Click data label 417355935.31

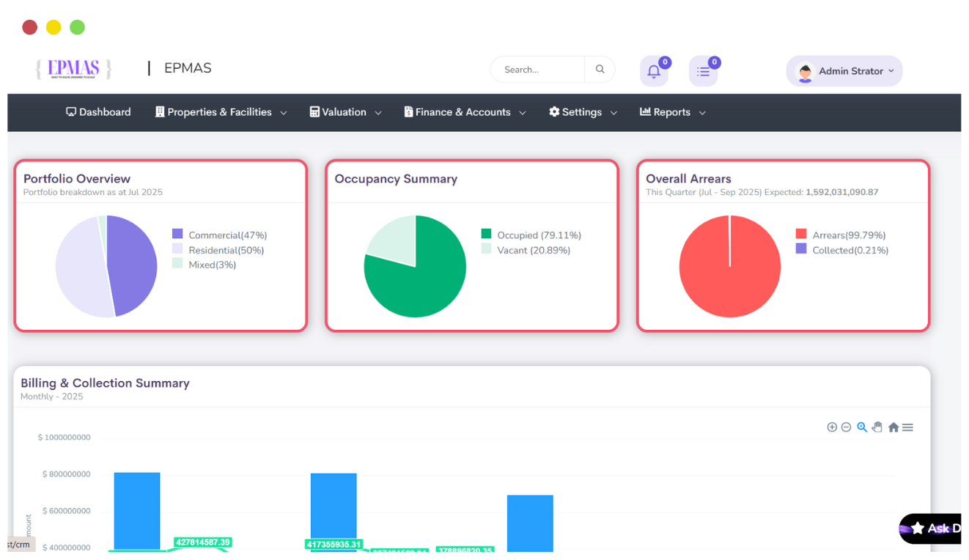click(334, 545)
